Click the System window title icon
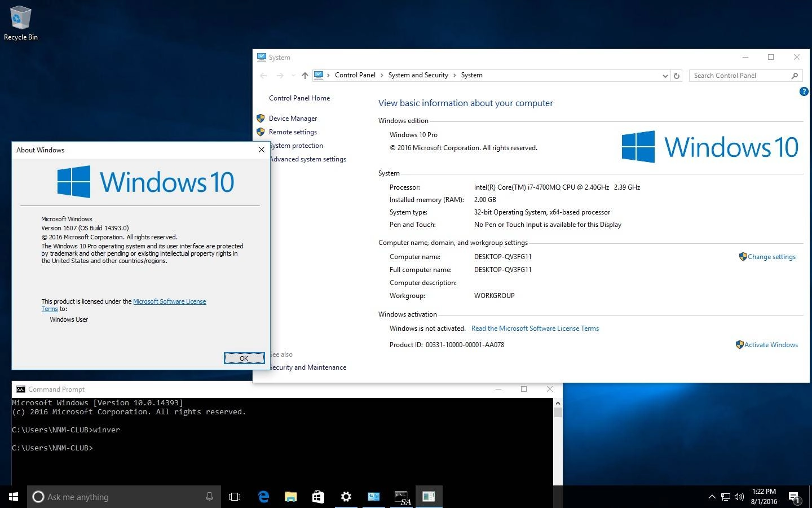812x508 pixels. click(262, 57)
